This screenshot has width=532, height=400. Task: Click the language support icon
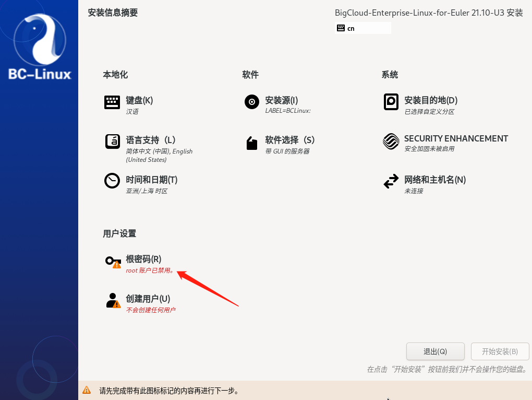[x=112, y=142]
